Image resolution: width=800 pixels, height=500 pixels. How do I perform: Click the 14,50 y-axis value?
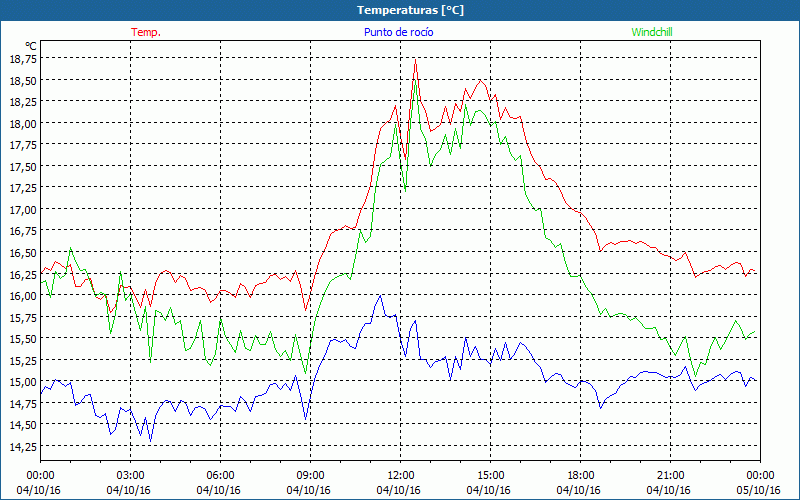[x=23, y=424]
